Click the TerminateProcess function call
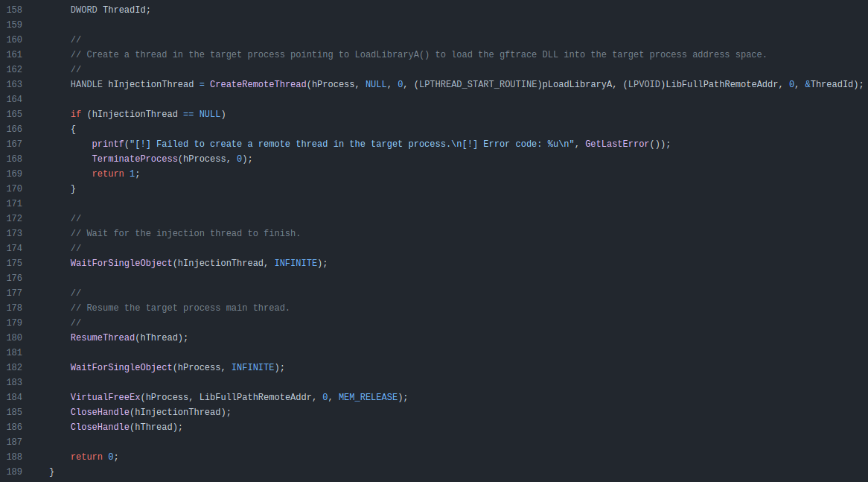Image resolution: width=868 pixels, height=482 pixels. (135, 159)
